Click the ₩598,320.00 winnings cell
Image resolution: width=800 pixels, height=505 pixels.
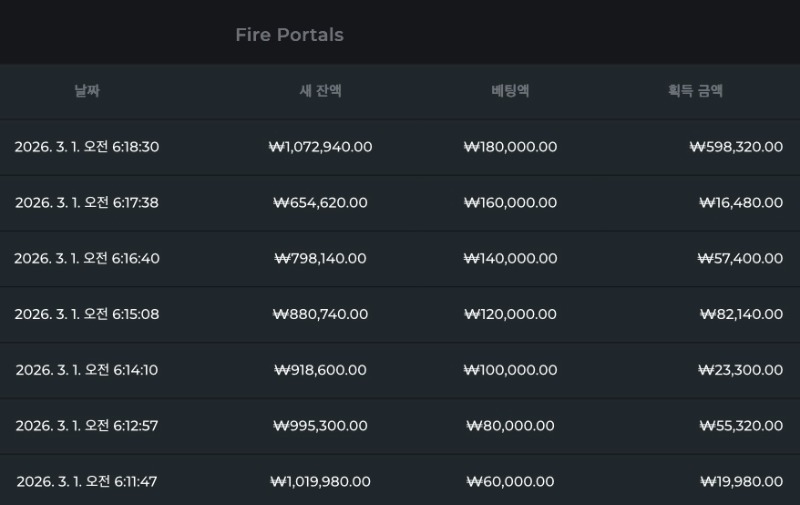[736, 147]
